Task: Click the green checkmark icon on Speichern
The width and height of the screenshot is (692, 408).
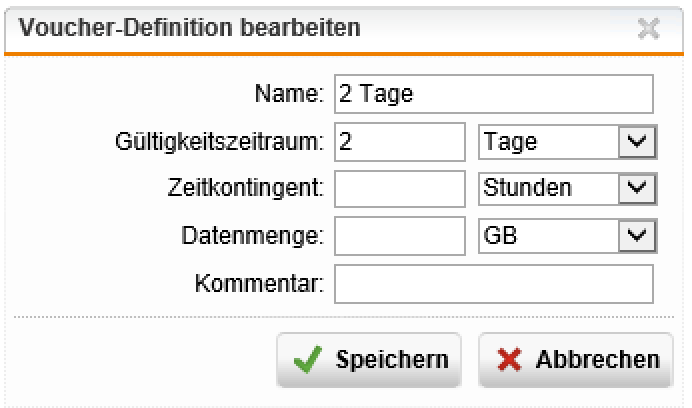Action: 307,360
